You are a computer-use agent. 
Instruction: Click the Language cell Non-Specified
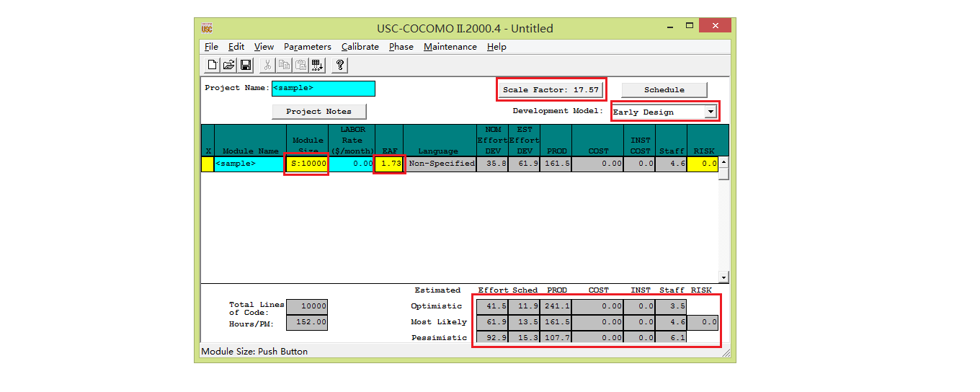coord(440,164)
